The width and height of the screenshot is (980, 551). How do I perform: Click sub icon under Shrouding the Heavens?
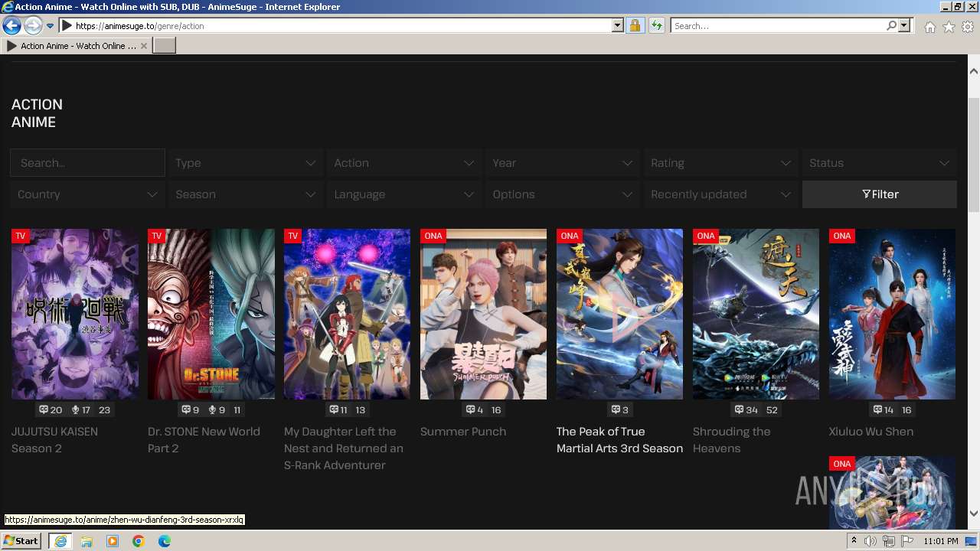[739, 409]
